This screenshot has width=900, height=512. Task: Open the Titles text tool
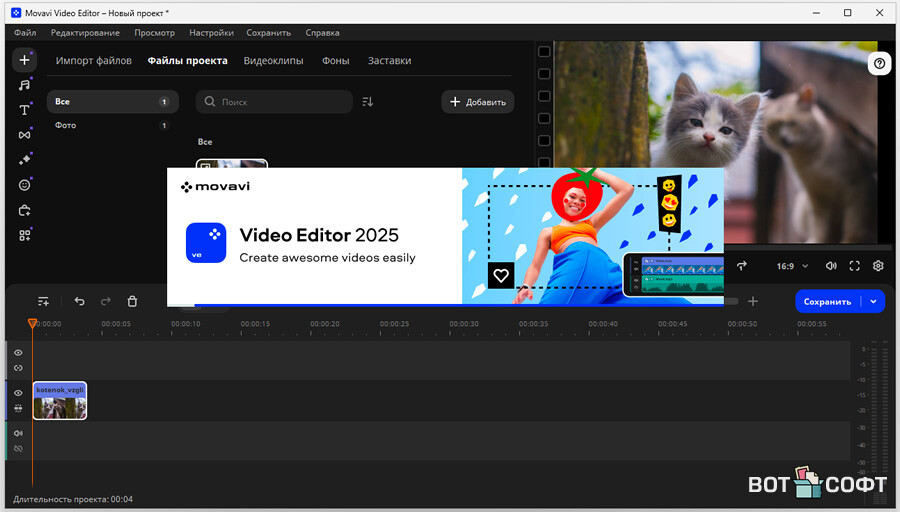24,110
